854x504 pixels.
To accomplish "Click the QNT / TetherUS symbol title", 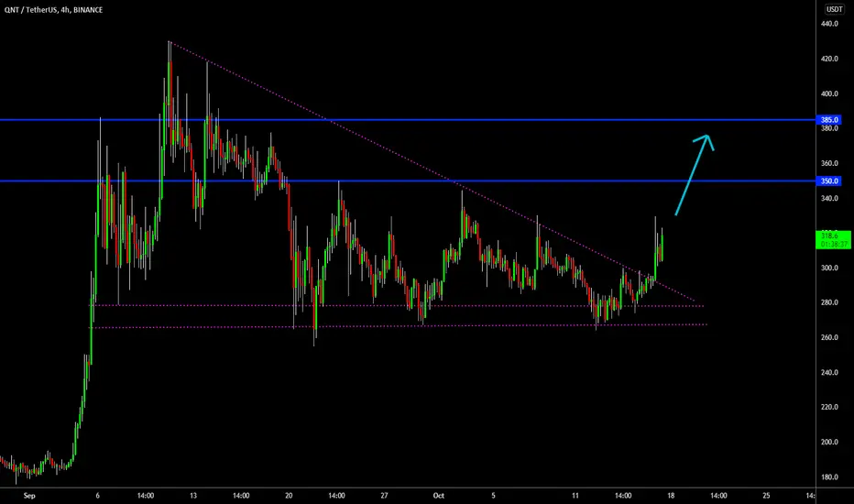I will pos(53,10).
